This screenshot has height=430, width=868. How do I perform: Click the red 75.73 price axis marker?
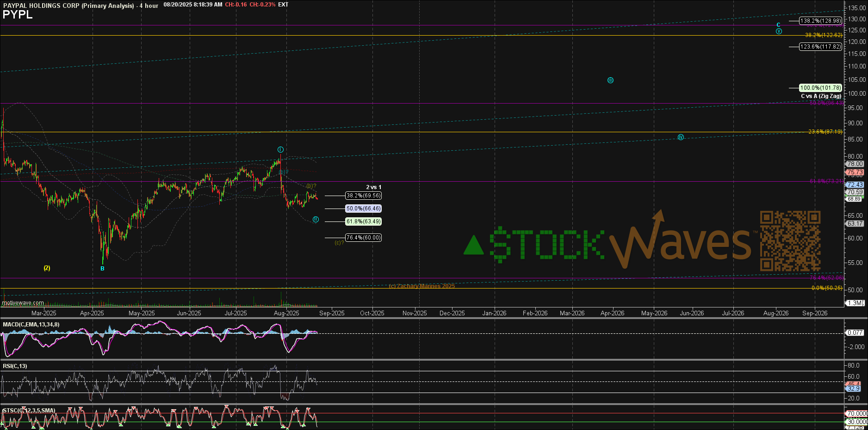pos(855,172)
